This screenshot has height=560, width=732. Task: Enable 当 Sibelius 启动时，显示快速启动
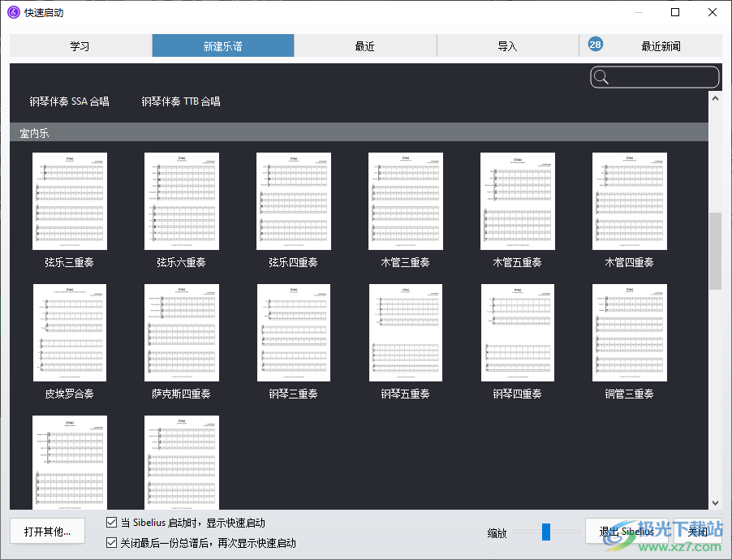(x=110, y=523)
